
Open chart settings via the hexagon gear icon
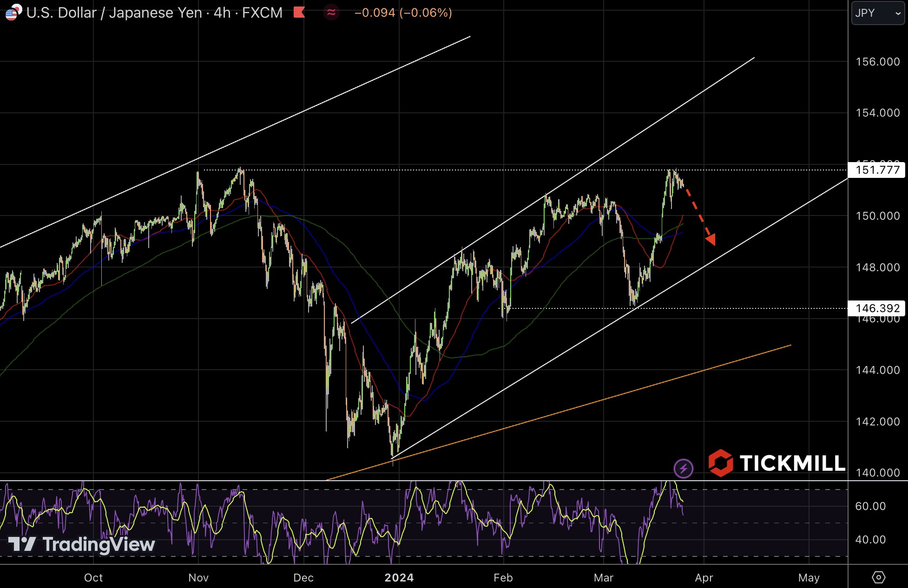tap(878, 577)
